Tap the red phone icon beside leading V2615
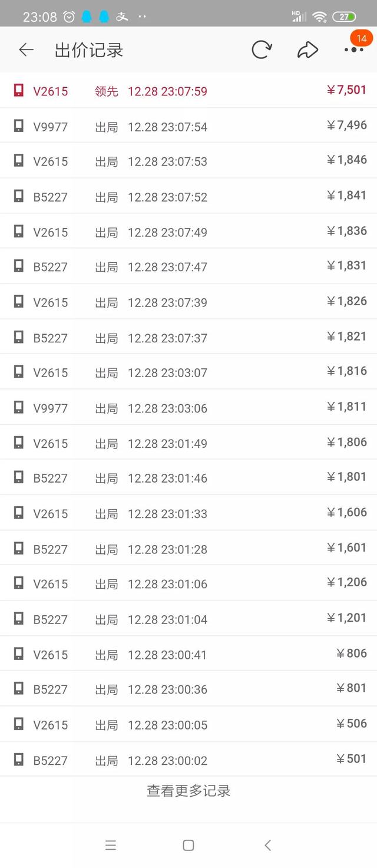Image resolution: width=377 pixels, height=868 pixels. click(19, 90)
